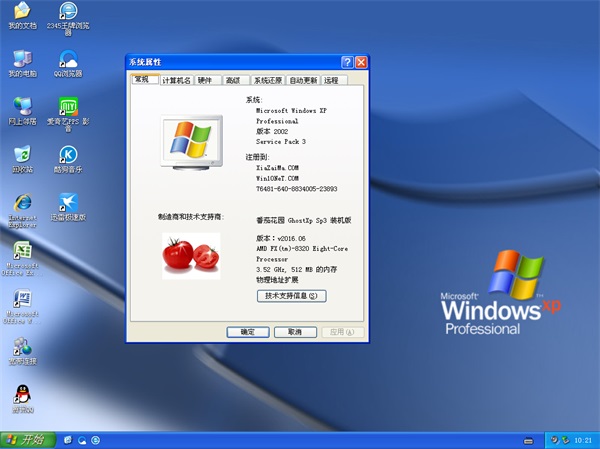Viewport: 600px width, 449px height.
Task: Launch Internet Explorer from the desktop
Action: click(22, 203)
